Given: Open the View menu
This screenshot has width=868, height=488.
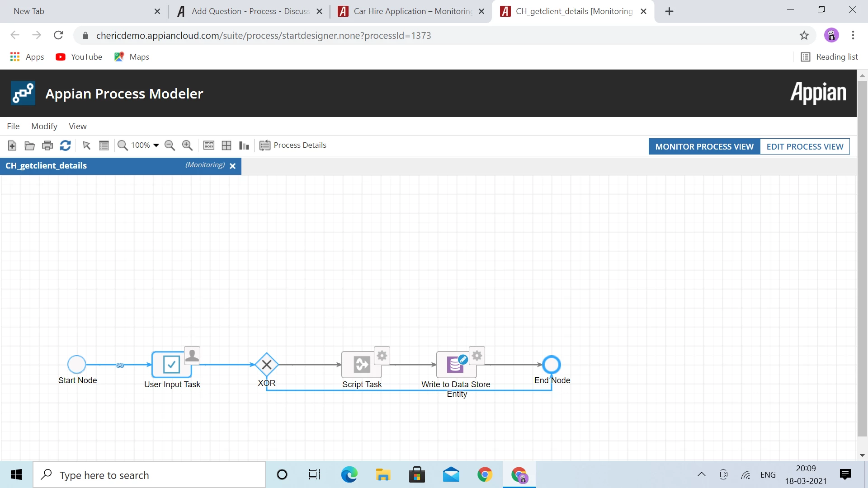Looking at the screenshot, I should point(78,127).
